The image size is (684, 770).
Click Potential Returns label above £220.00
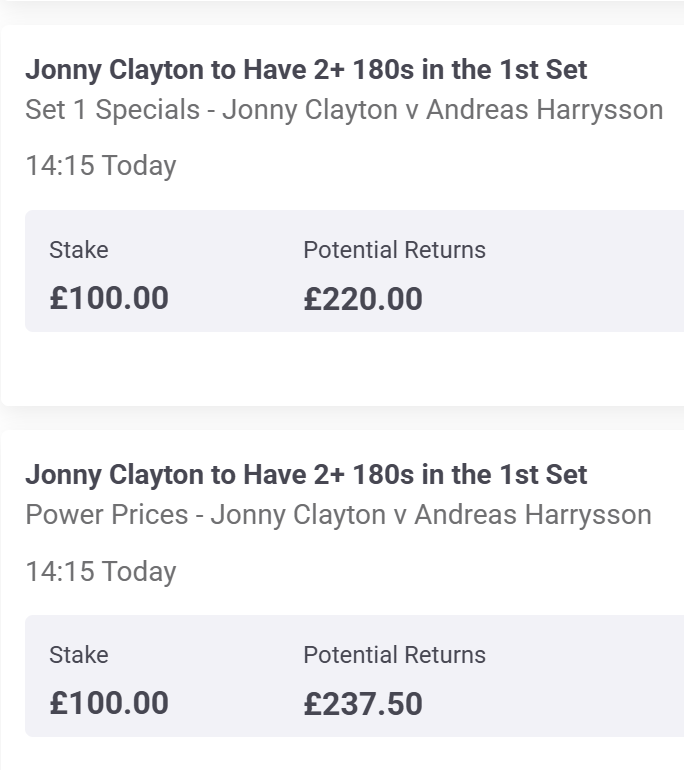[394, 250]
